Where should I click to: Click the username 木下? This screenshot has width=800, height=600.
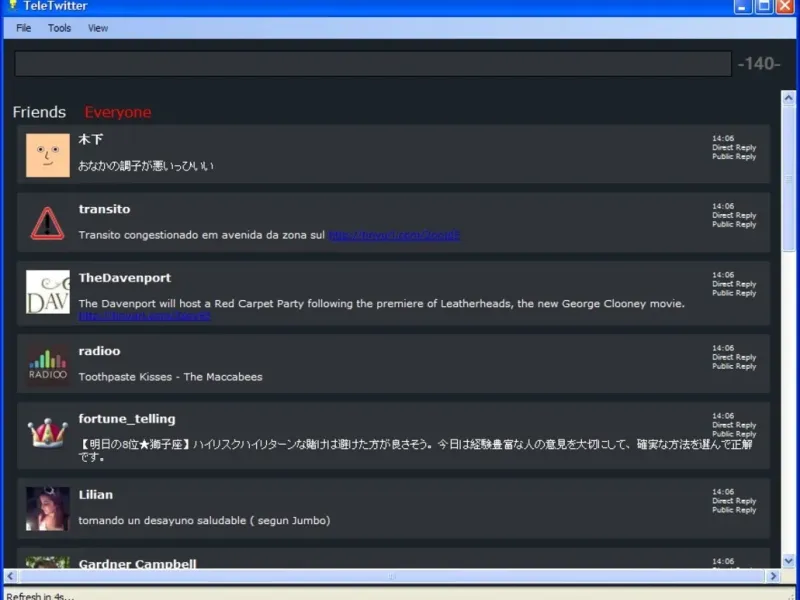click(91, 139)
